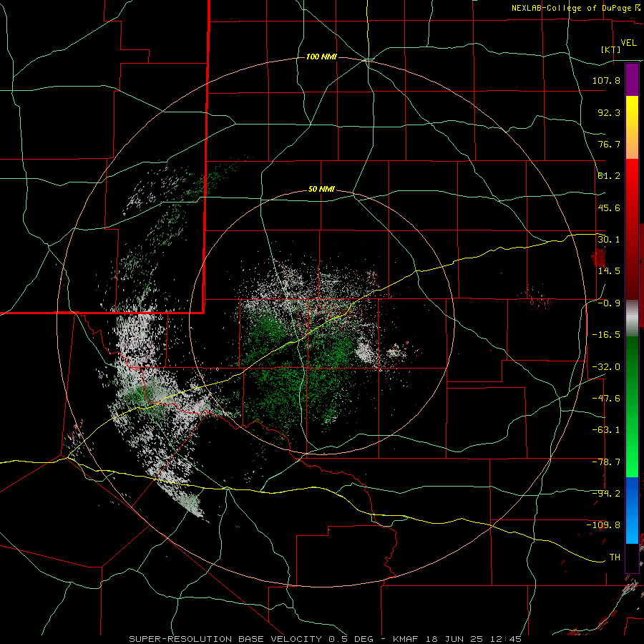
Task: Pick the gray near-zero segment of the color bar
Action: pos(632,318)
